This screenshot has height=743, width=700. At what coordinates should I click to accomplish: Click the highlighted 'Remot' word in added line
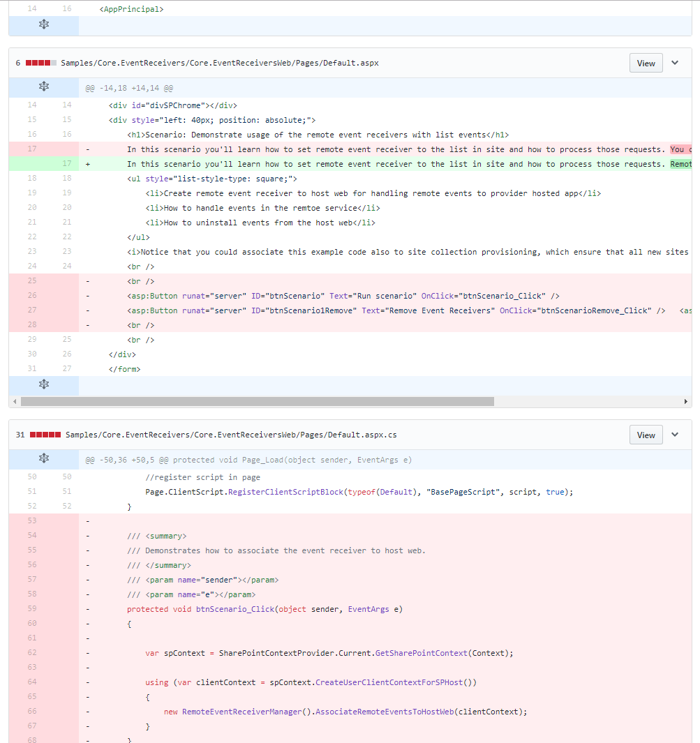click(x=680, y=165)
